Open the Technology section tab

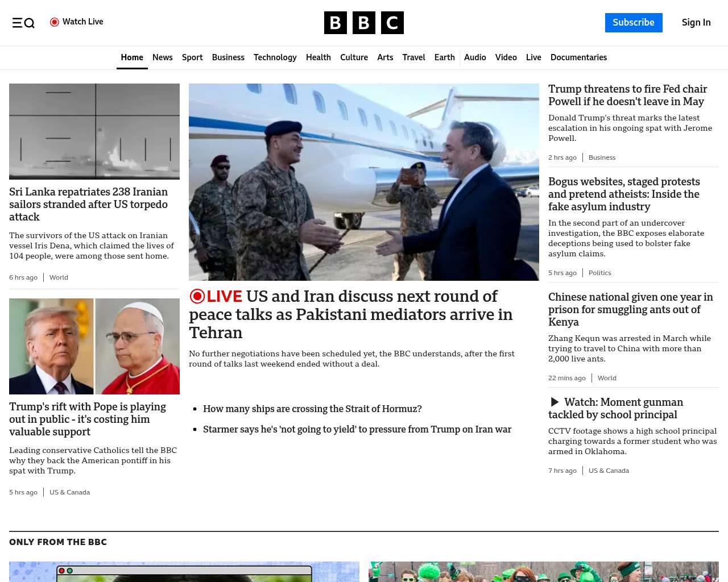pos(275,57)
